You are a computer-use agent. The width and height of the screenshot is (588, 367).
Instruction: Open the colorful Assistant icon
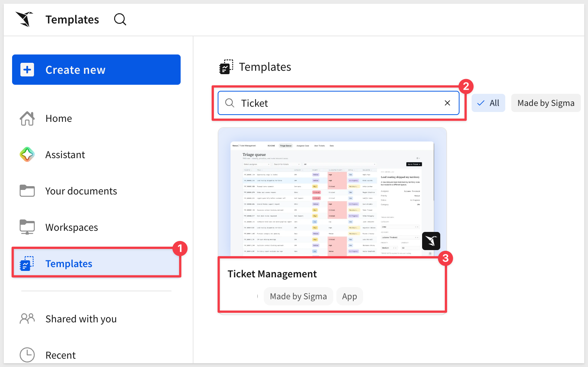coord(27,154)
